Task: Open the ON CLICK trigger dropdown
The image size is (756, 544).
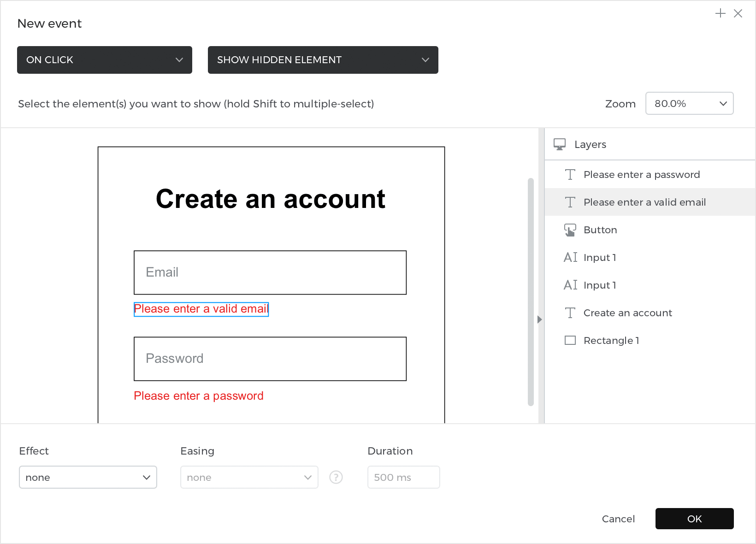Action: (x=105, y=60)
